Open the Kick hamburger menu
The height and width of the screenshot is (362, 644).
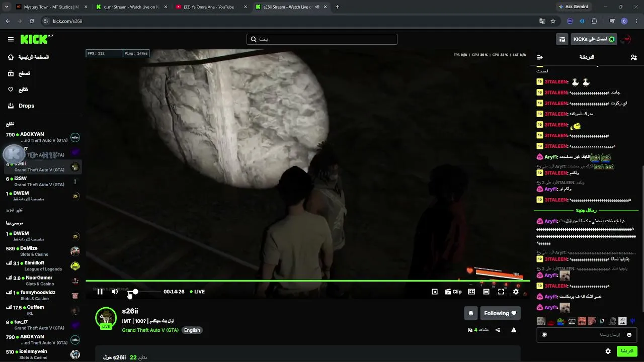(x=11, y=39)
